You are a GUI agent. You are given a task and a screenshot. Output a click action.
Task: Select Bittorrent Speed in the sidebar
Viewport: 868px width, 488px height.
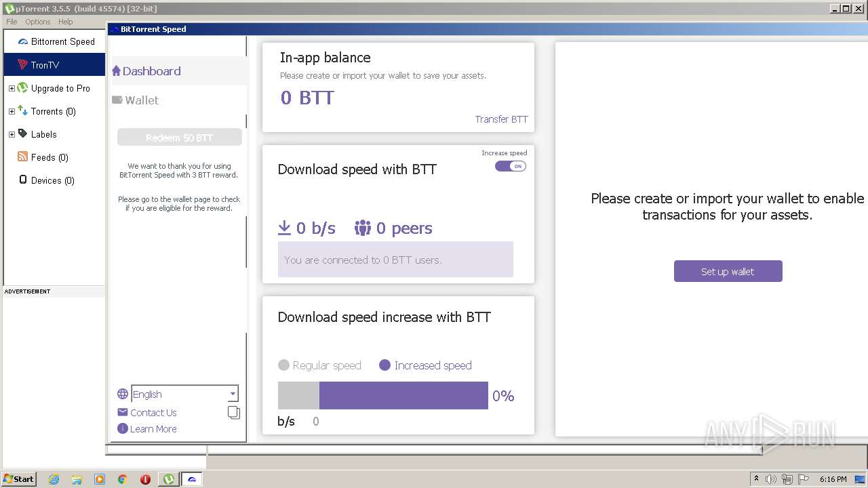pos(54,41)
